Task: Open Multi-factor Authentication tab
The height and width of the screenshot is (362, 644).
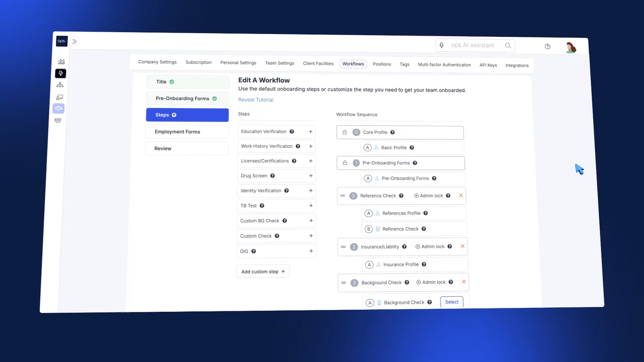Action: pyautogui.click(x=444, y=65)
